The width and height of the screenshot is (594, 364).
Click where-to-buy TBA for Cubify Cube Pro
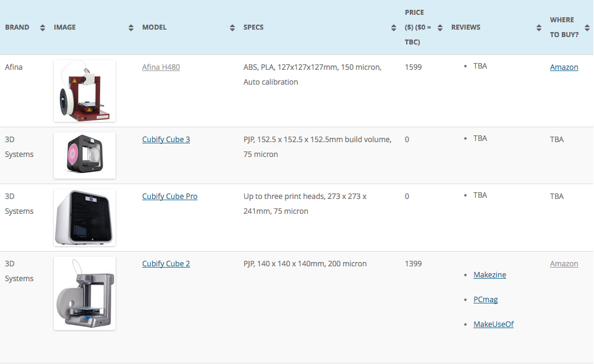pyautogui.click(x=557, y=196)
